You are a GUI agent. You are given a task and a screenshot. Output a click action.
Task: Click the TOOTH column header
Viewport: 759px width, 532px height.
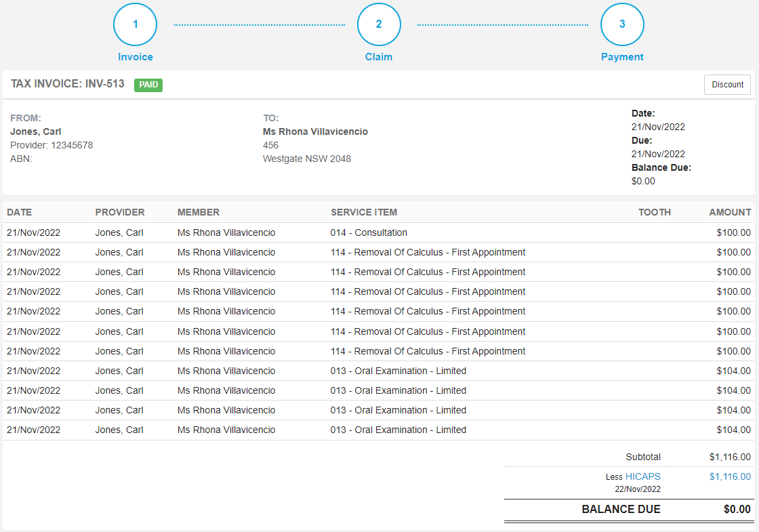point(654,212)
